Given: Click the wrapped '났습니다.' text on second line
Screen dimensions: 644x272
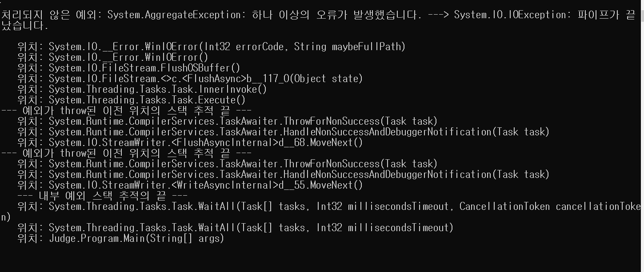Looking at the screenshot, I should click(x=25, y=26).
